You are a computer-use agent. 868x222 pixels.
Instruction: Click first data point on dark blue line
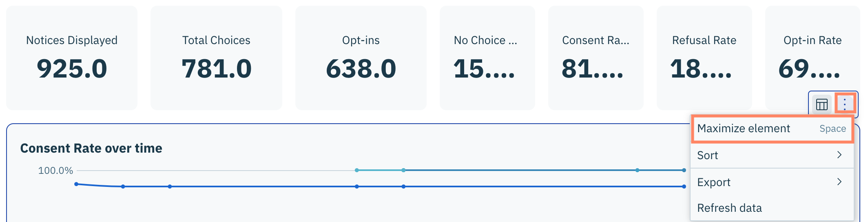pos(76,184)
